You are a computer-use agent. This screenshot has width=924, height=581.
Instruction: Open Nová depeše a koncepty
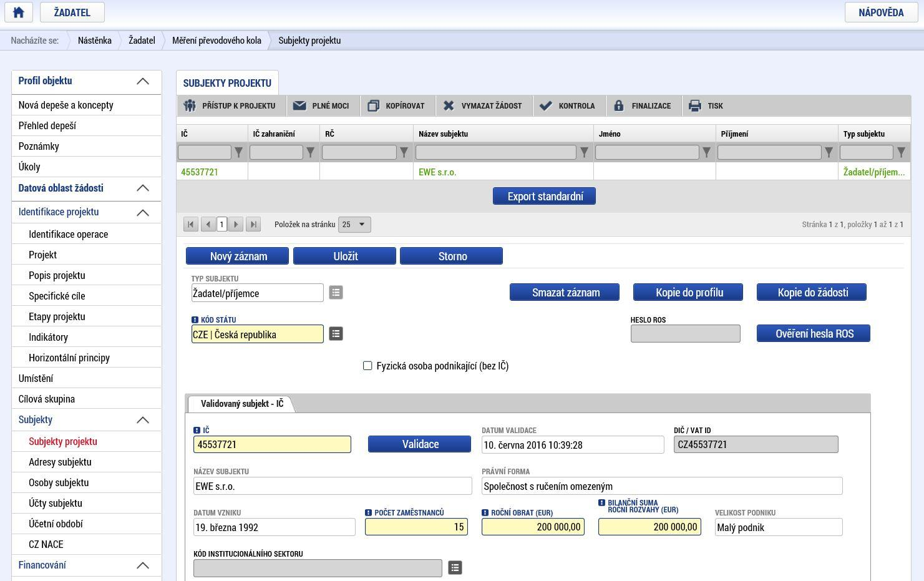pyautogui.click(x=66, y=105)
